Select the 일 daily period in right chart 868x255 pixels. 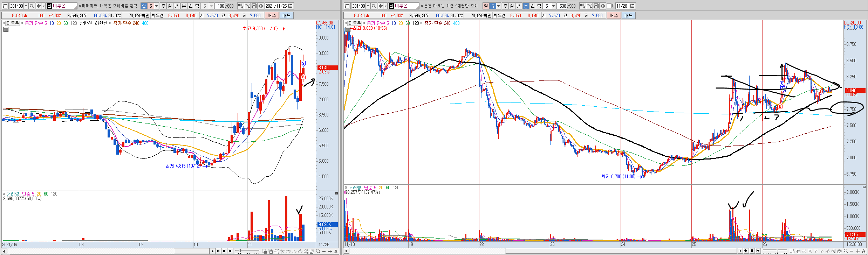(x=486, y=6)
